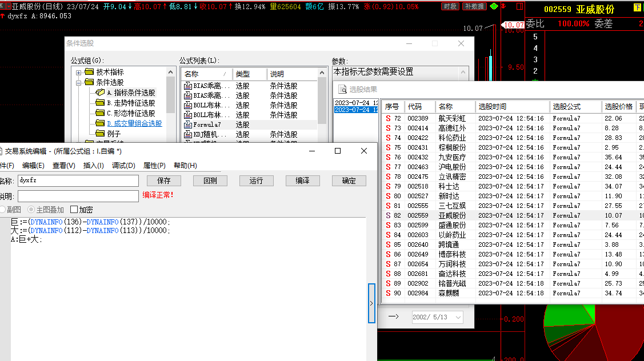
Task: Open the 调试(D) menu
Action: click(123, 166)
